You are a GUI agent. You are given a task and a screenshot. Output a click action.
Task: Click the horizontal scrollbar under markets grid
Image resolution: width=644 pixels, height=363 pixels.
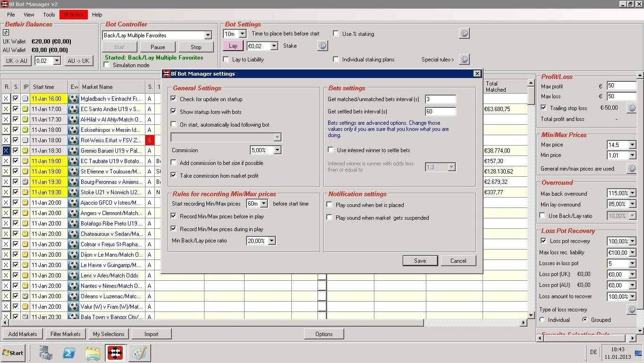coord(264,323)
